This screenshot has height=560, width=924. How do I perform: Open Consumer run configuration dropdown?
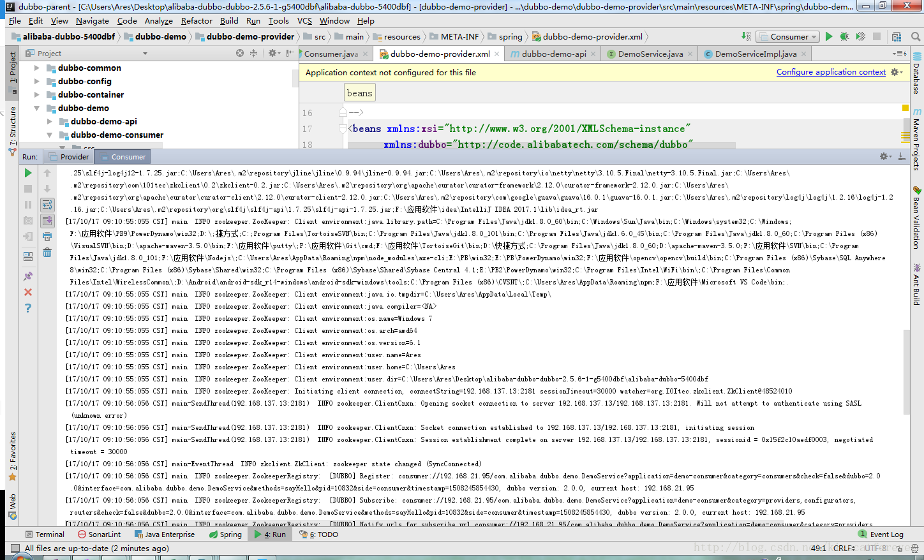click(788, 36)
